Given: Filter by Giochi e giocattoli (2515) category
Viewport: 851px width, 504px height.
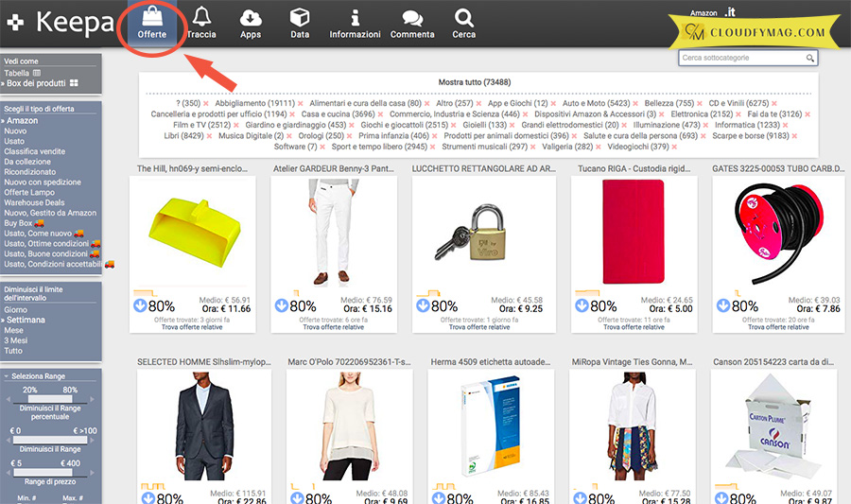Looking at the screenshot, I should [x=405, y=125].
